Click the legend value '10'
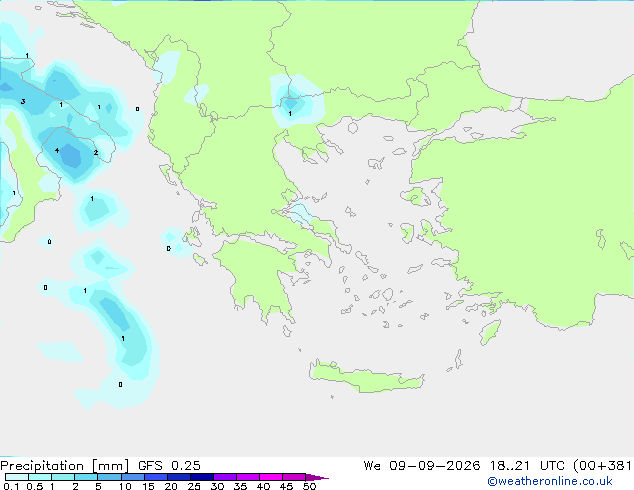Viewport: 634px width, 490px height. point(125,486)
